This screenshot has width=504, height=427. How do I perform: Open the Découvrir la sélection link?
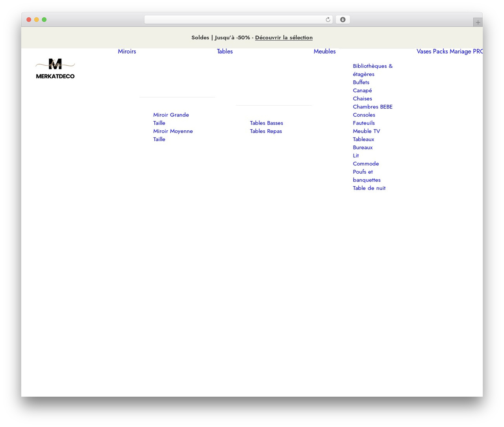pos(284,37)
